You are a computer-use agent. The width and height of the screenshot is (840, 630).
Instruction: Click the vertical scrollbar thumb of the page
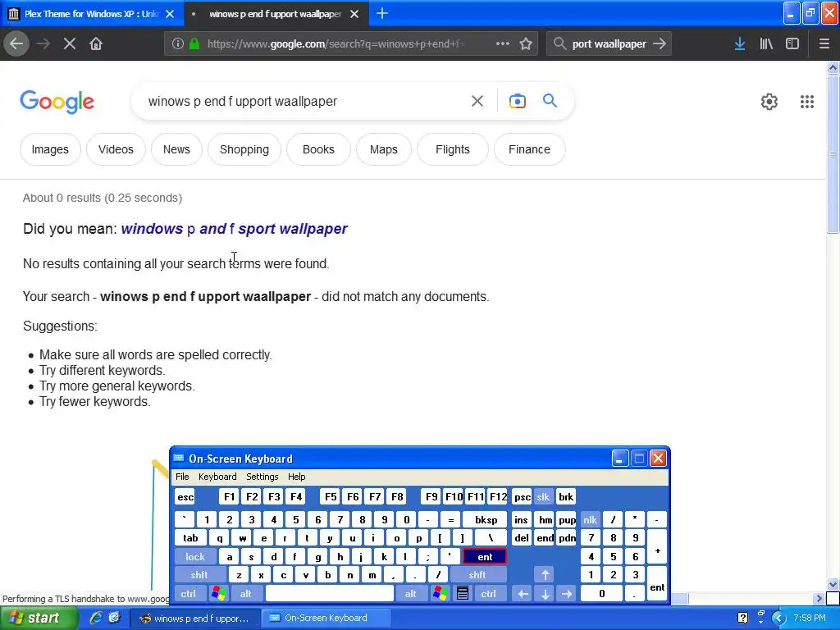[x=833, y=154]
